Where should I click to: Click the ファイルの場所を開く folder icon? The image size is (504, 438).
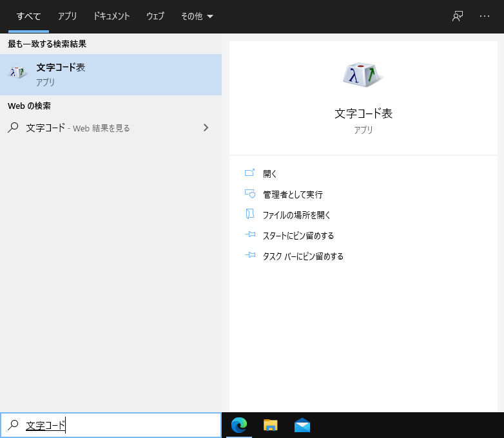250,214
